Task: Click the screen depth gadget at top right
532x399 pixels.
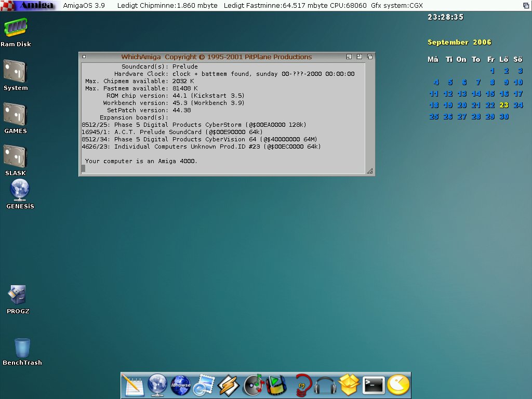Action: [526, 5]
